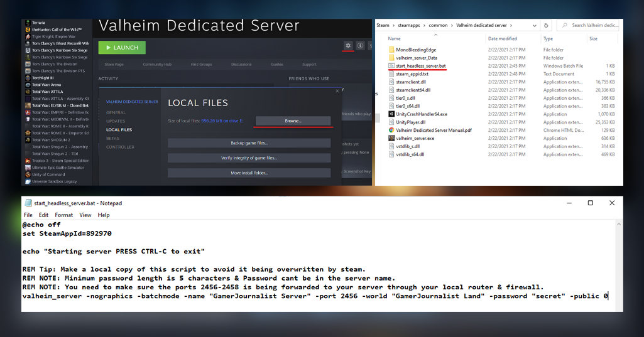Screen dimensions: 644x337
Task: Close the Steam properties dialog with the X
Action: [x=337, y=91]
